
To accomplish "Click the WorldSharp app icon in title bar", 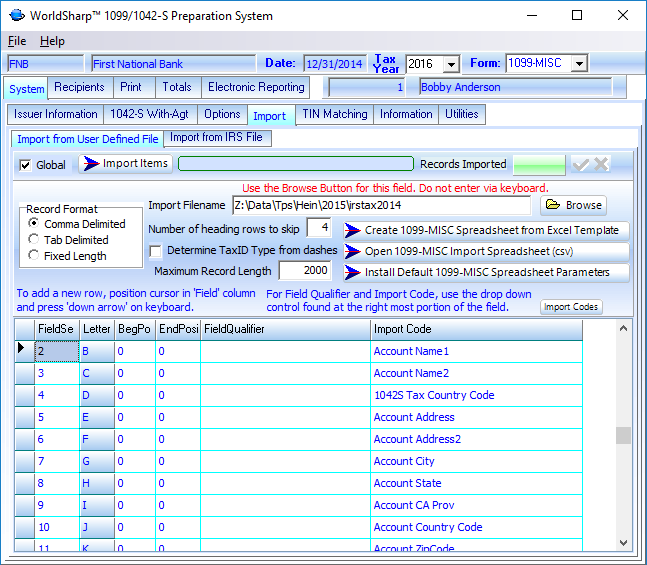I will coord(17,16).
